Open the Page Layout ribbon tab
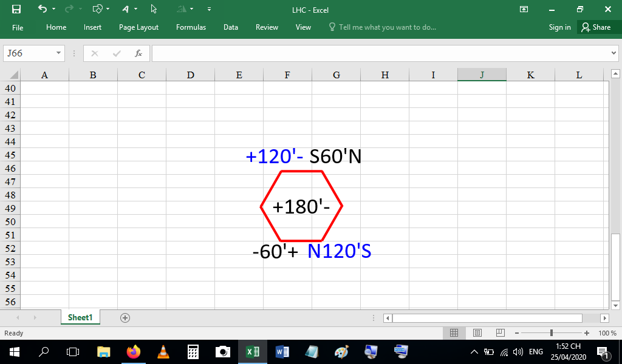This screenshot has width=622, height=364. point(138,27)
